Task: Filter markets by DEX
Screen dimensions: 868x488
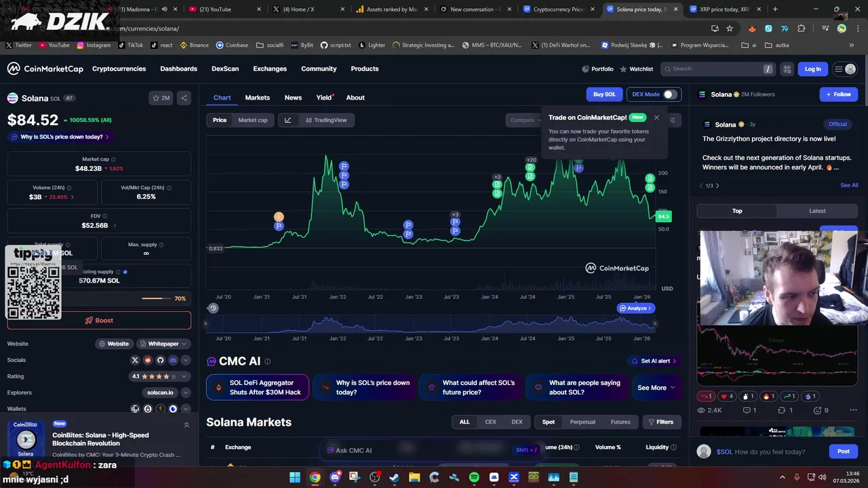Action: pos(517,422)
